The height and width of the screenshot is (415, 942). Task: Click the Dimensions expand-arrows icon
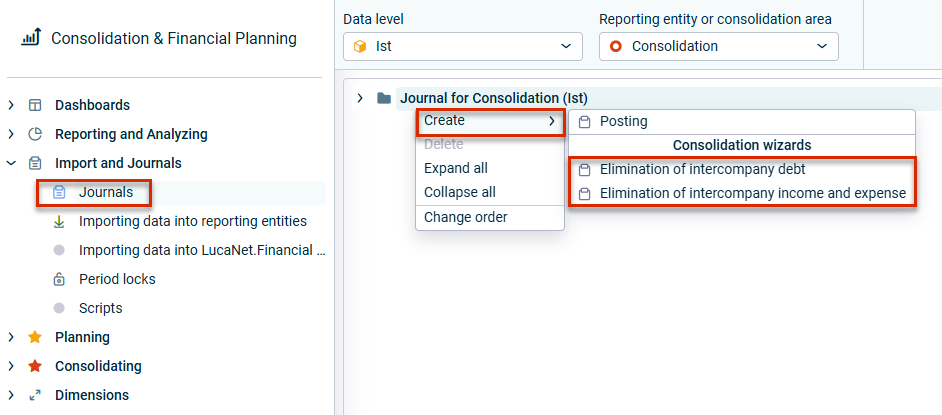tap(35, 395)
